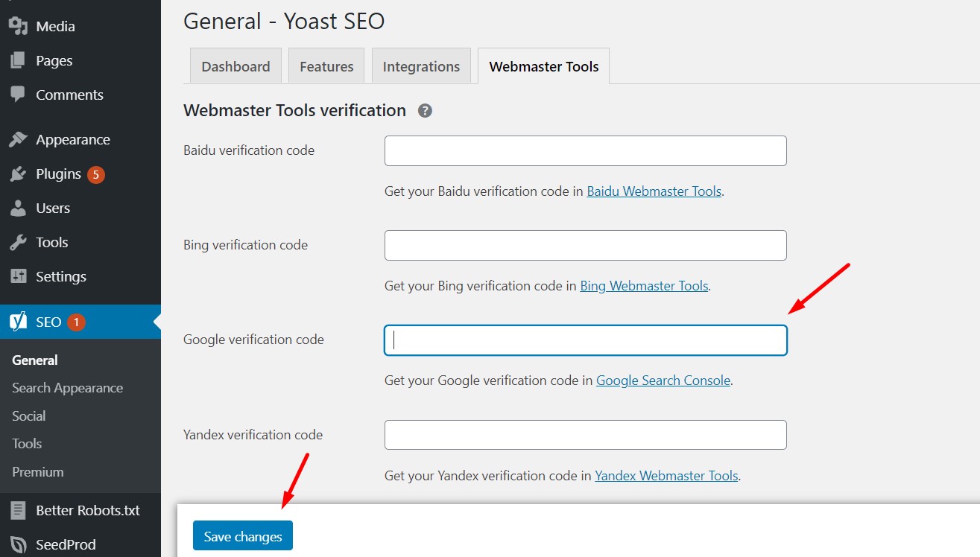Focus the Bing verification code field
Screen dimensions: 980x557
click(x=586, y=245)
